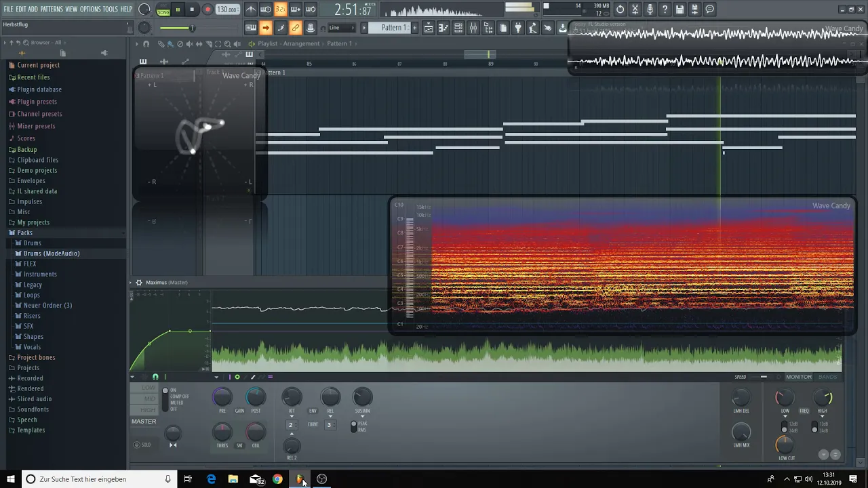Click the tempo display 130.000

[x=227, y=9]
